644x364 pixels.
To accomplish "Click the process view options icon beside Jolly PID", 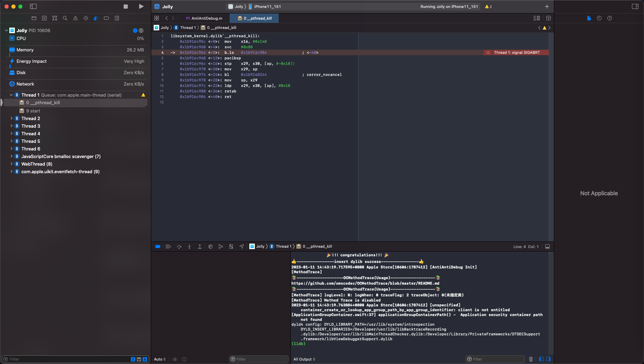I will (141, 30).
